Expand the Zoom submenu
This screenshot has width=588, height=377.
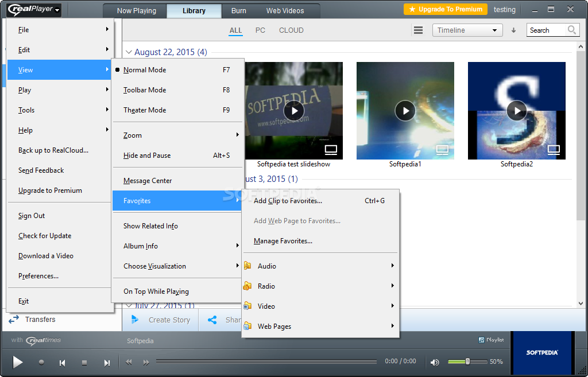pos(178,135)
